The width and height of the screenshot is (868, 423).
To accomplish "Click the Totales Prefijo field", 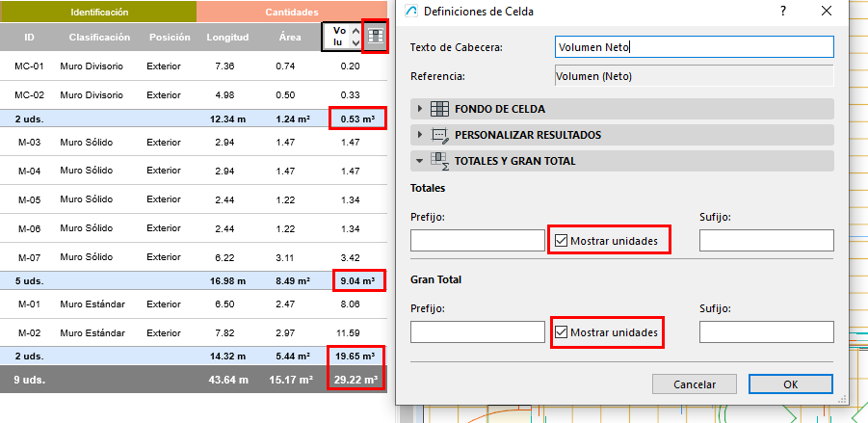I will 478,240.
